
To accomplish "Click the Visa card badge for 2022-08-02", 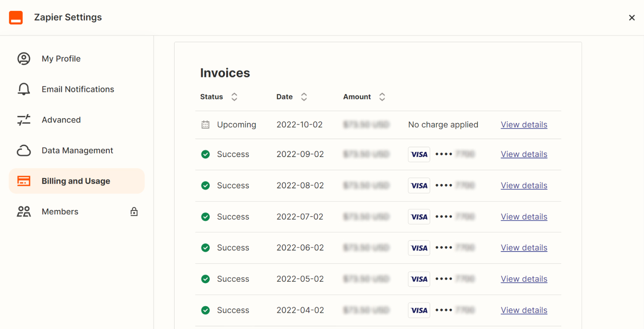I will point(419,185).
